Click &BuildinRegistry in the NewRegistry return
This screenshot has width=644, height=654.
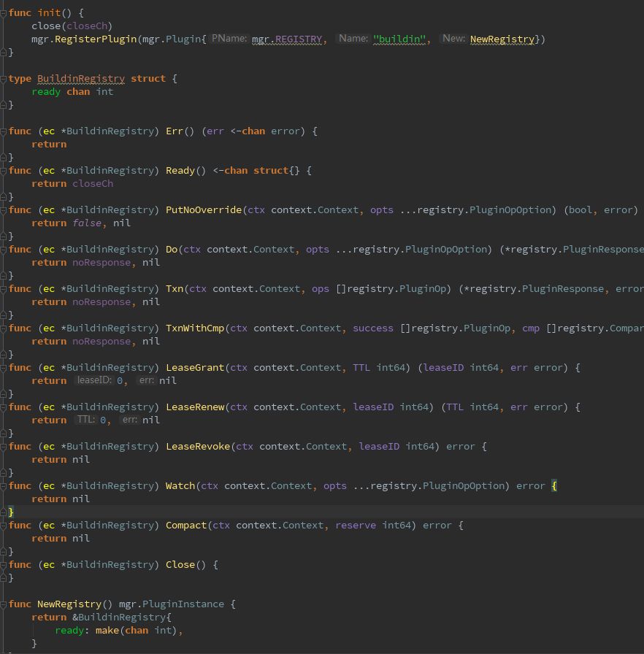pyautogui.click(x=119, y=618)
